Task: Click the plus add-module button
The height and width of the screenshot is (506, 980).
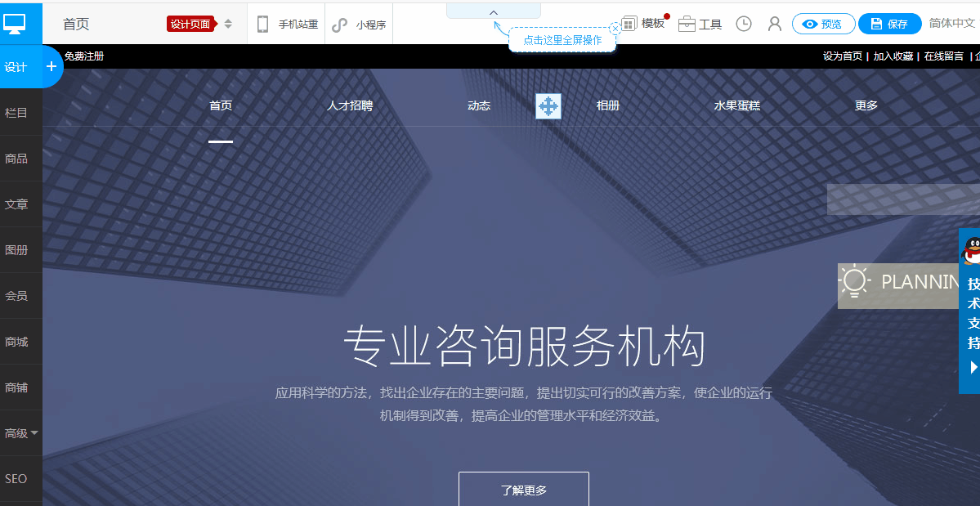Action: coord(51,66)
